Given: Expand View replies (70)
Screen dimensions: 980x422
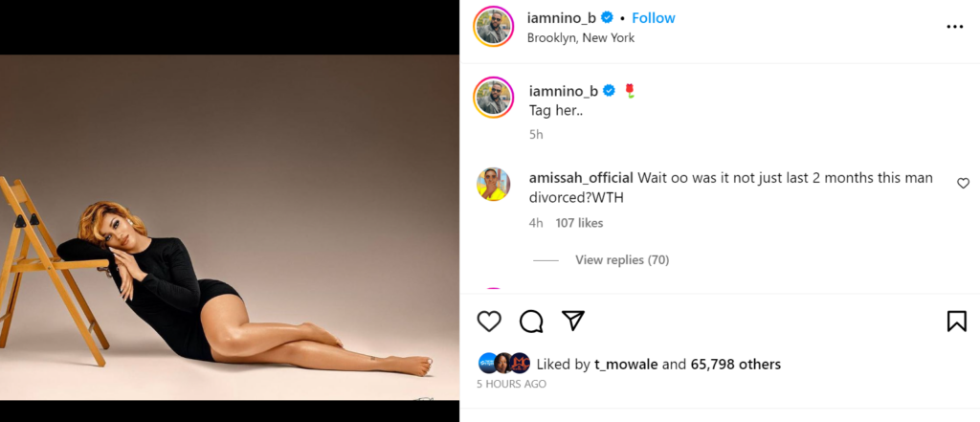Looking at the screenshot, I should coord(621,260).
